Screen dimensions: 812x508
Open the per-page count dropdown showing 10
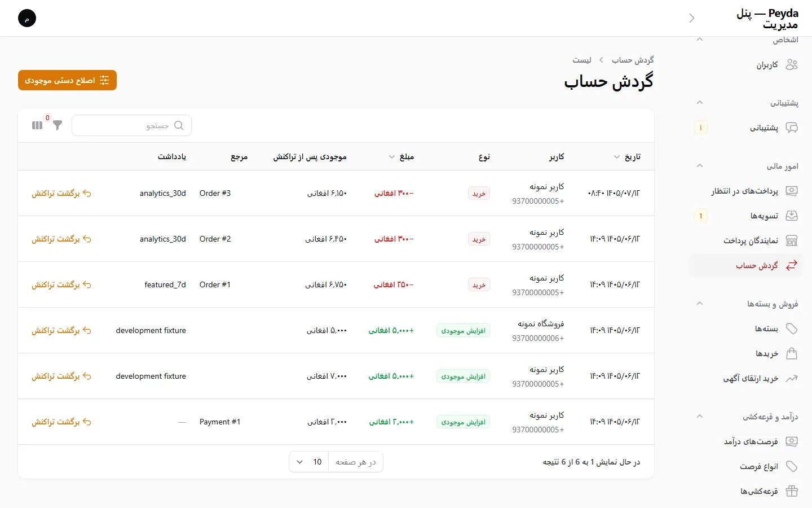[x=309, y=462]
